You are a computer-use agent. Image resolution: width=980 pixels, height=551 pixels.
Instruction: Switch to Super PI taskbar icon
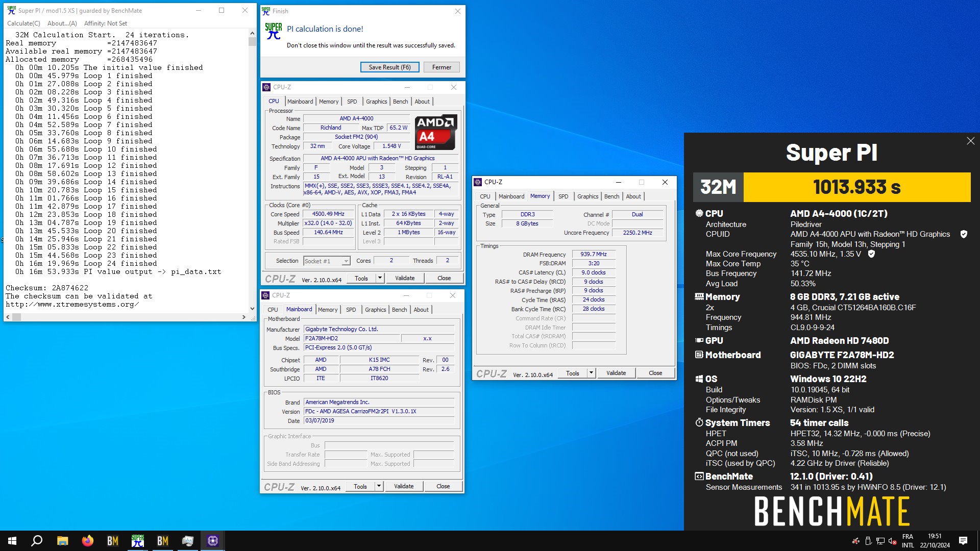point(138,541)
